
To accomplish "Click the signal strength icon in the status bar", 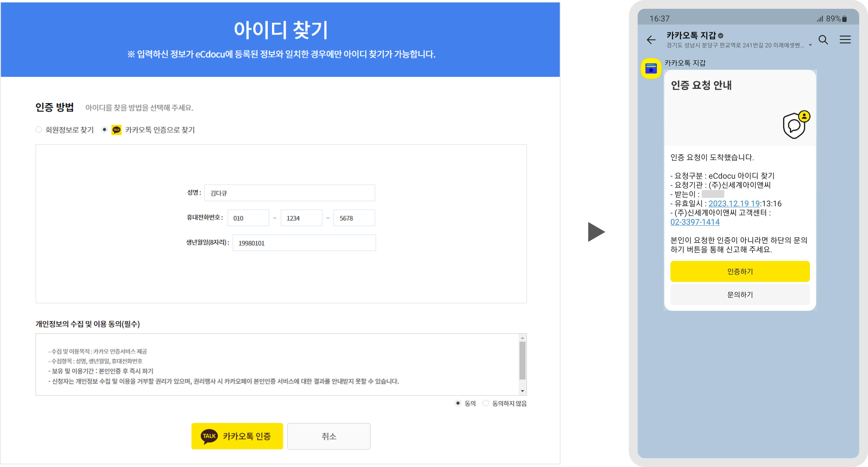I will tap(820, 19).
